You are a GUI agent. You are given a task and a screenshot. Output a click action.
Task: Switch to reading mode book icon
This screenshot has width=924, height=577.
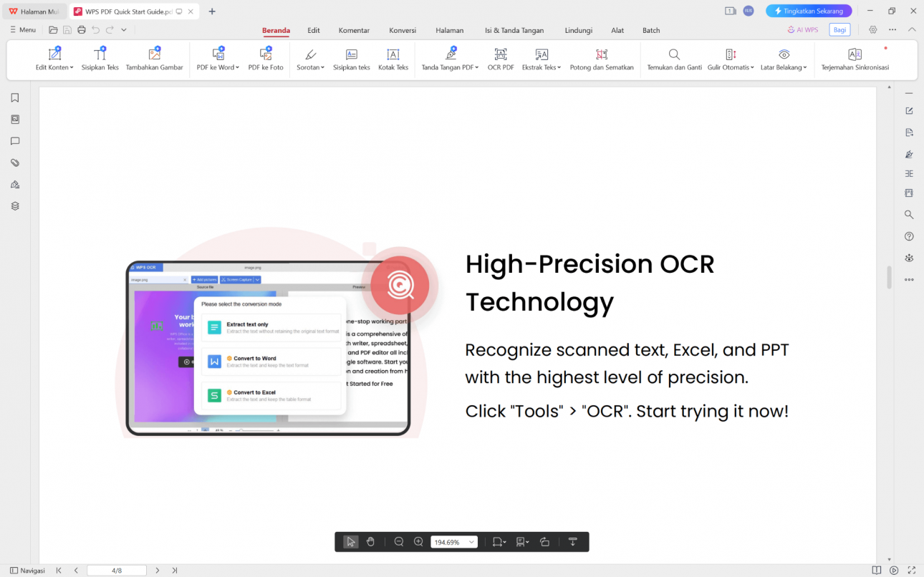(877, 571)
